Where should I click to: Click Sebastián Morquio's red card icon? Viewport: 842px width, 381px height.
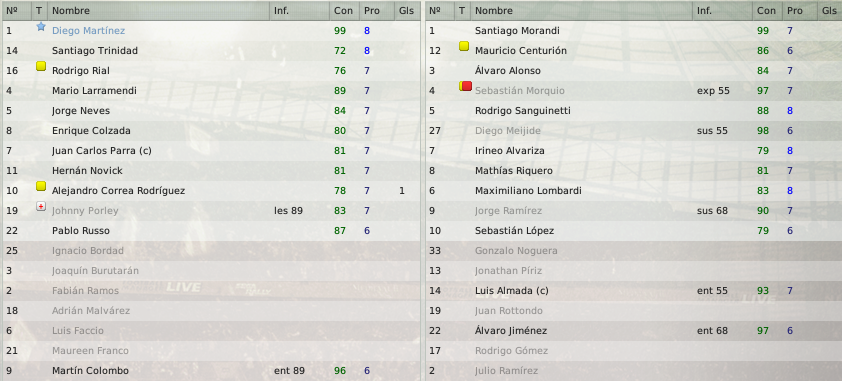click(466, 86)
